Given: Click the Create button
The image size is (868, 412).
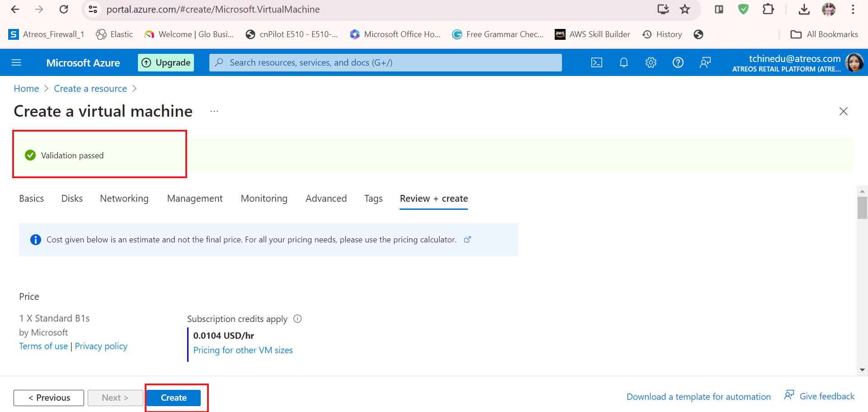Looking at the screenshot, I should (x=174, y=398).
